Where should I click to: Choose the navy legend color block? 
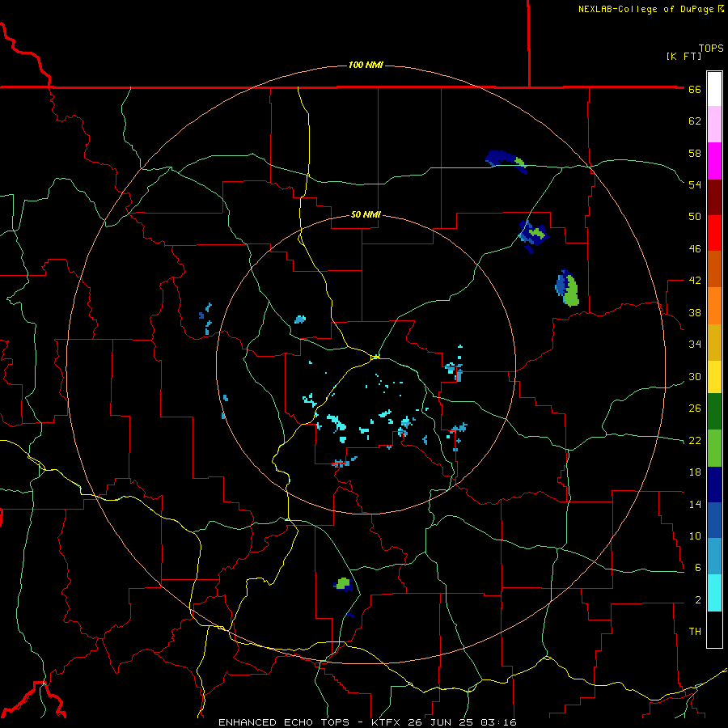point(714,485)
